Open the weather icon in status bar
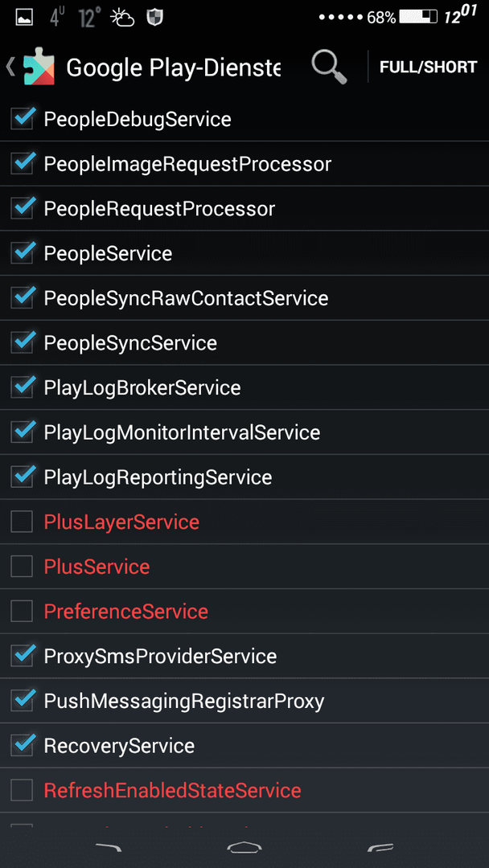 [x=121, y=18]
